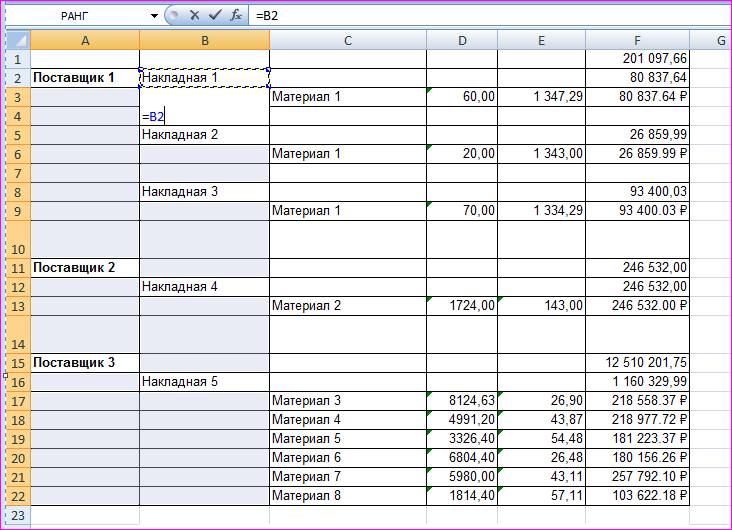The image size is (732, 530).
Task: Click cell Накладная 1
Action: click(204, 78)
